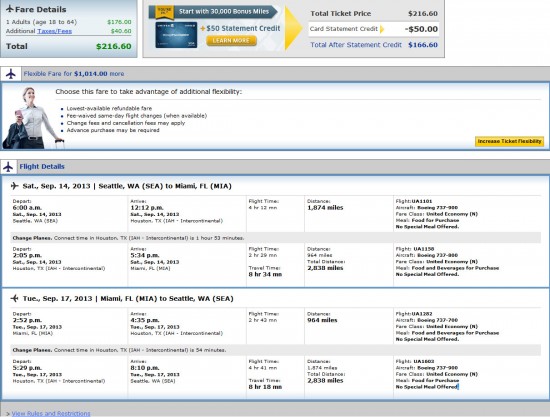Click the 5:29 p.m. departure time
This screenshot has height=417, width=550.
[27, 368]
